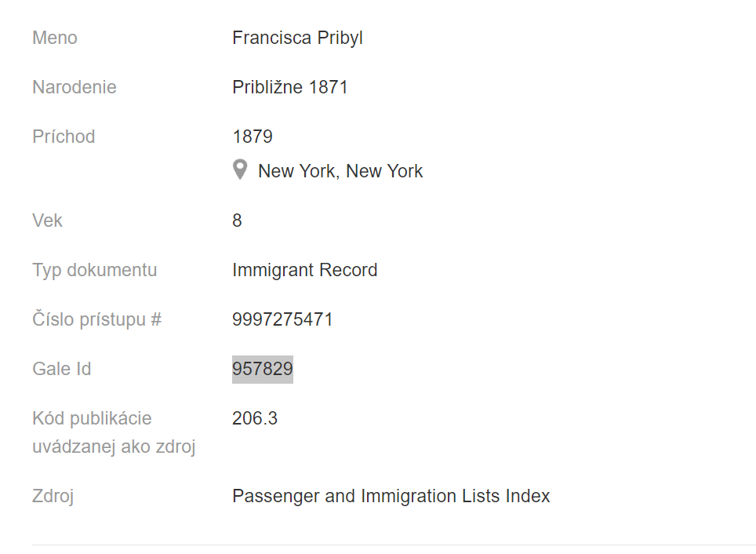Click the Immigrant Record document type
The height and width of the screenshot is (554, 756).
(304, 270)
